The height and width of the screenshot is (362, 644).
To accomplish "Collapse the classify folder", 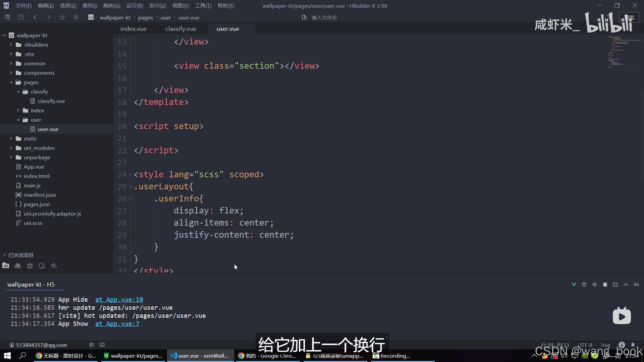I will click(x=18, y=92).
